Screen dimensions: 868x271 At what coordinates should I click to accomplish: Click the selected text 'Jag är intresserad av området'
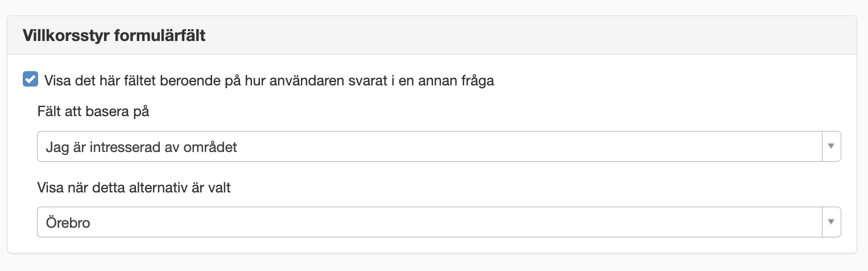tap(141, 147)
